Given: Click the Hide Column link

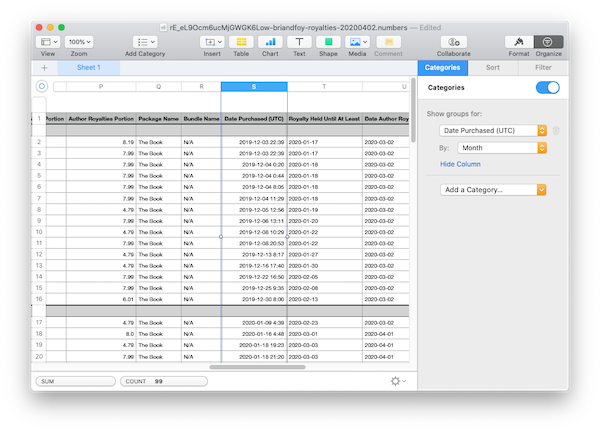Looking at the screenshot, I should coord(460,164).
